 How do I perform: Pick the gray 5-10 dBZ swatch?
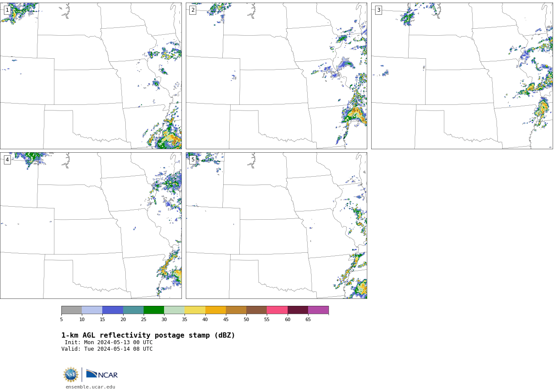(x=71, y=310)
